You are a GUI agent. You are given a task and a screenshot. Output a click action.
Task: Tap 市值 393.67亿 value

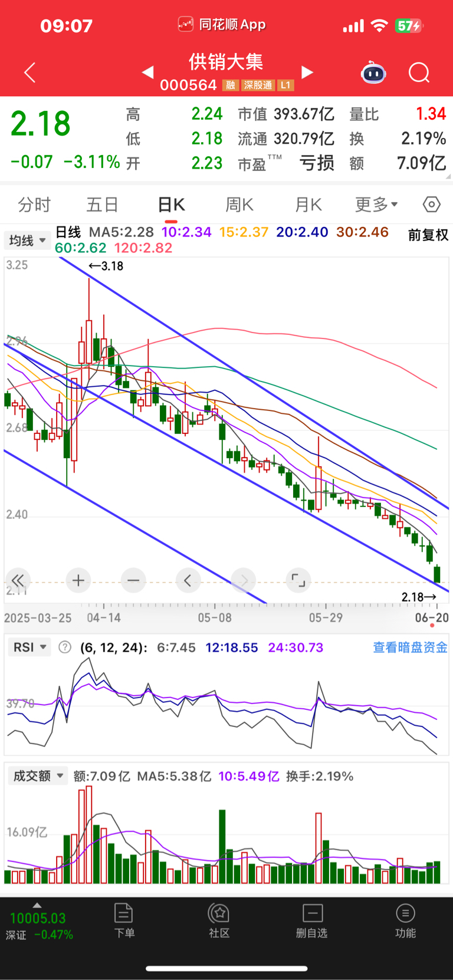click(x=286, y=114)
